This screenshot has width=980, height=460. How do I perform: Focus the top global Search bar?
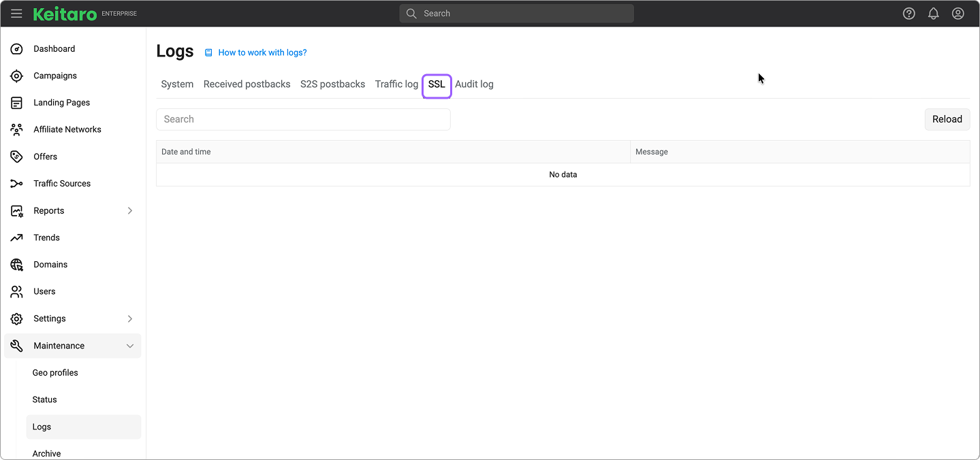516,14
